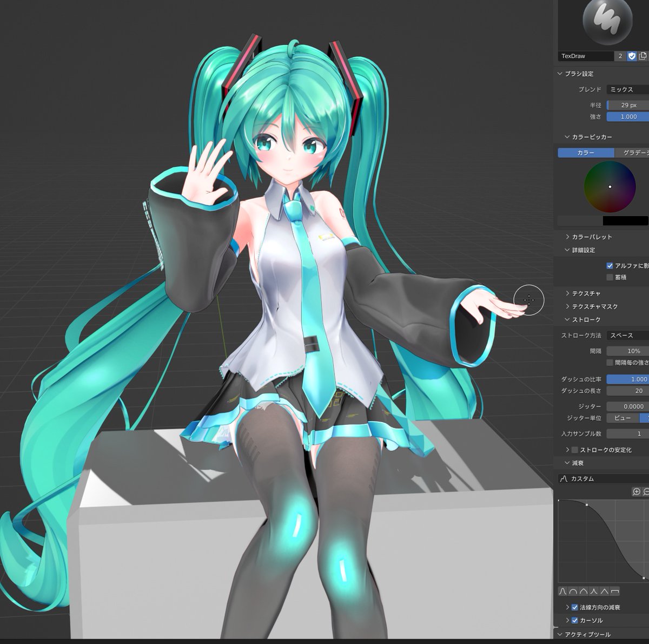Collapse the 詳細設定 section
The height and width of the screenshot is (644, 649).
coord(567,250)
